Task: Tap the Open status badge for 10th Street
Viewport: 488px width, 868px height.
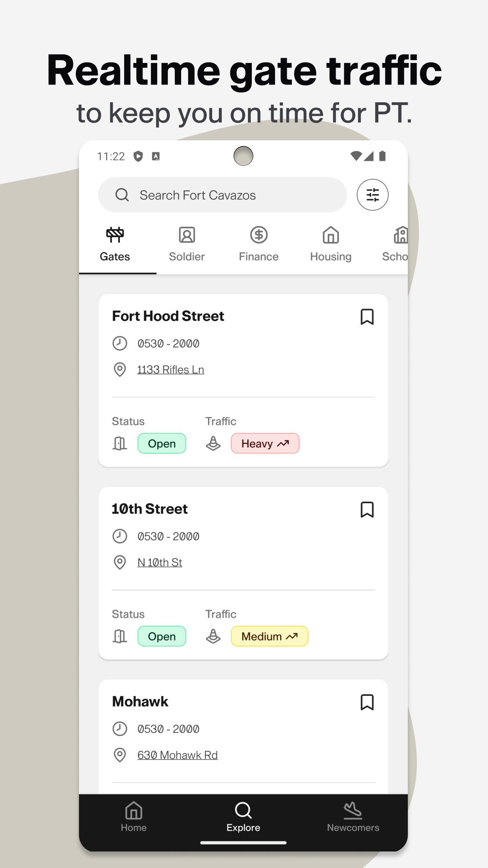Action: point(161,636)
